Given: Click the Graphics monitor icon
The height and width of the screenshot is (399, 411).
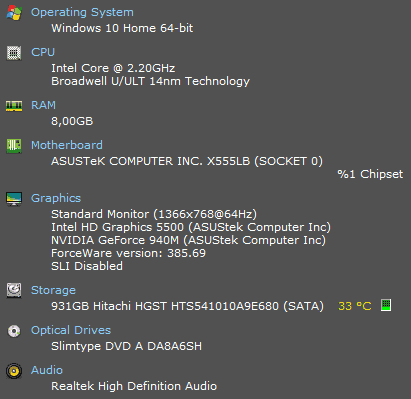Looking at the screenshot, I should [14, 199].
